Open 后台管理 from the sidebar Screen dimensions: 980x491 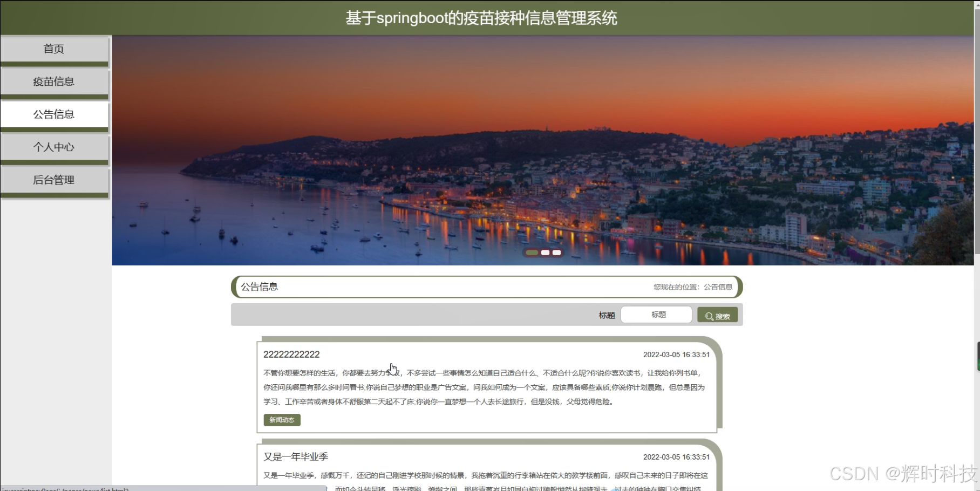click(x=54, y=180)
